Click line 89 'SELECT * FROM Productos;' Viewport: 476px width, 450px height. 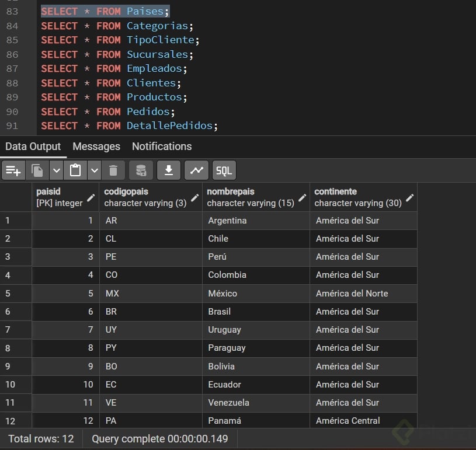click(114, 97)
